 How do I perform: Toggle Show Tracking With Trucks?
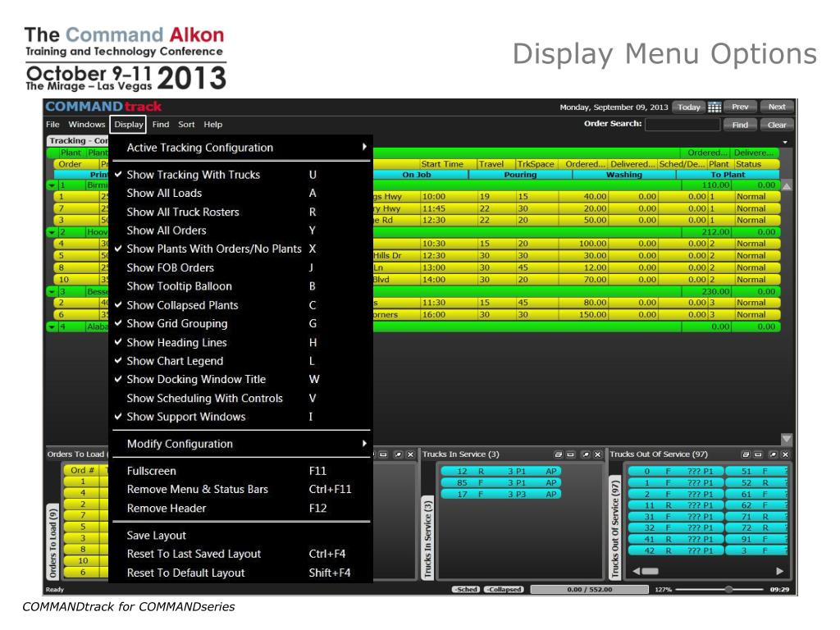(x=240, y=175)
